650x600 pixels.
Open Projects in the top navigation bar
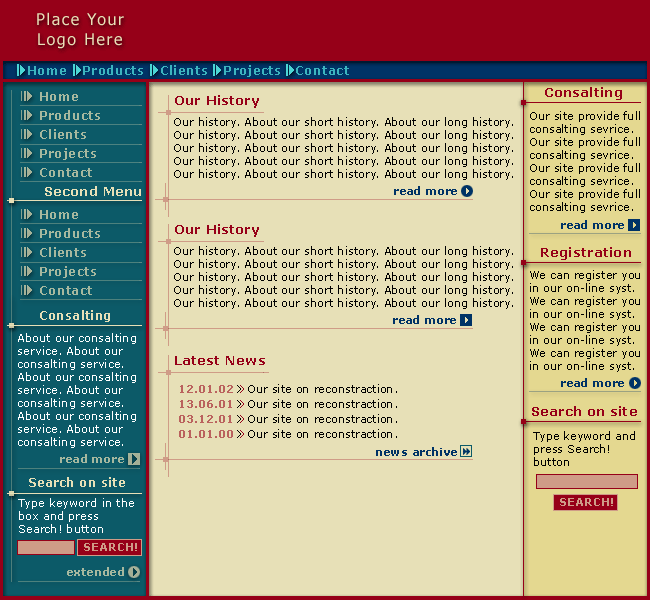click(252, 70)
